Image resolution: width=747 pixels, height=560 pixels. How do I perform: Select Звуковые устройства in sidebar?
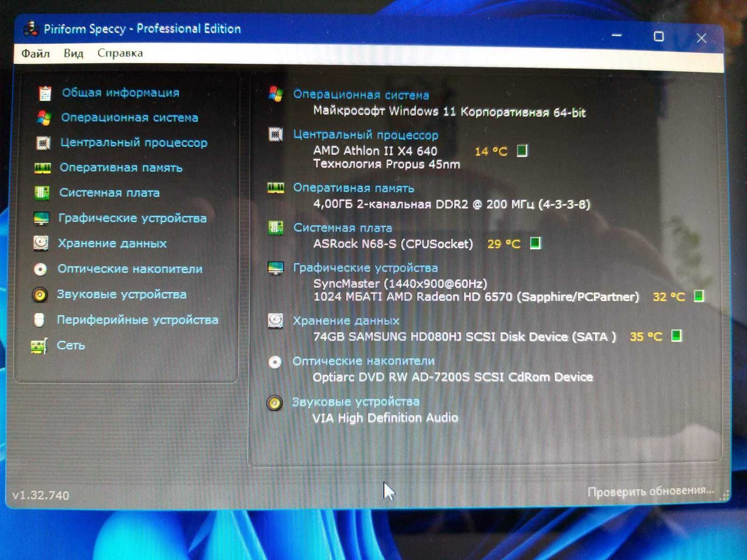click(121, 294)
